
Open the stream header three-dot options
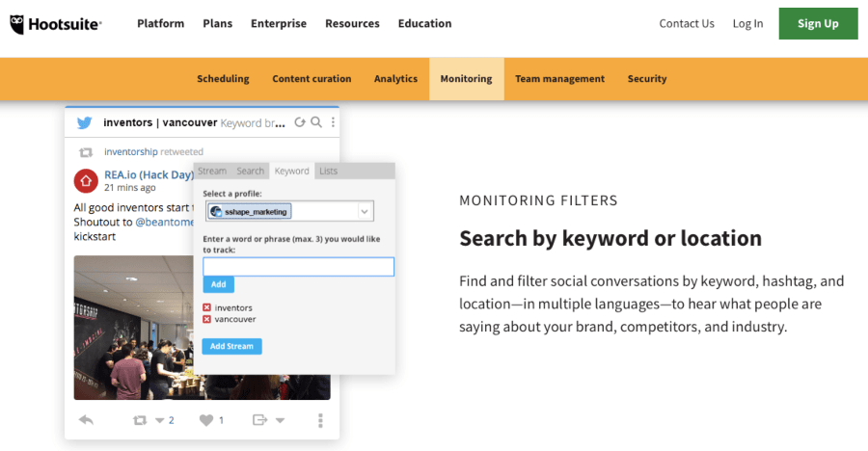click(333, 123)
